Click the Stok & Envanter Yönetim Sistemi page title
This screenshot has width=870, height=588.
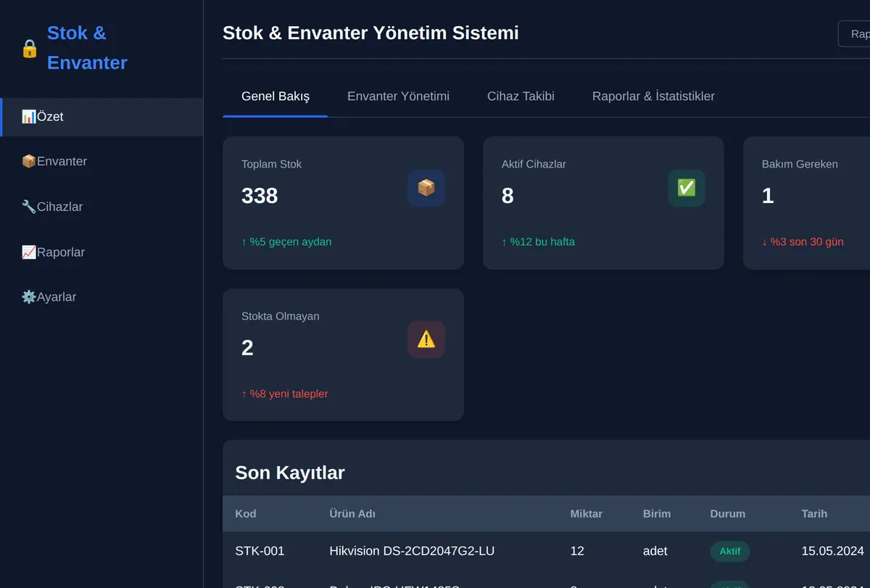370,33
